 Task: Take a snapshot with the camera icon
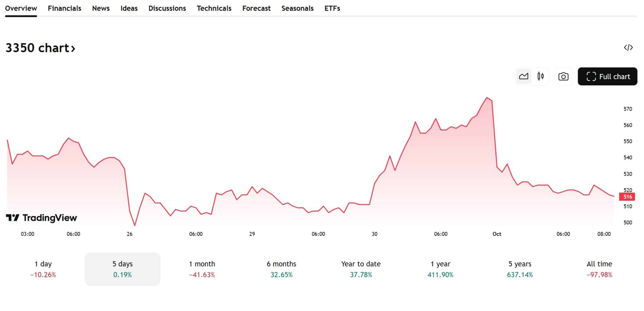pyautogui.click(x=563, y=76)
